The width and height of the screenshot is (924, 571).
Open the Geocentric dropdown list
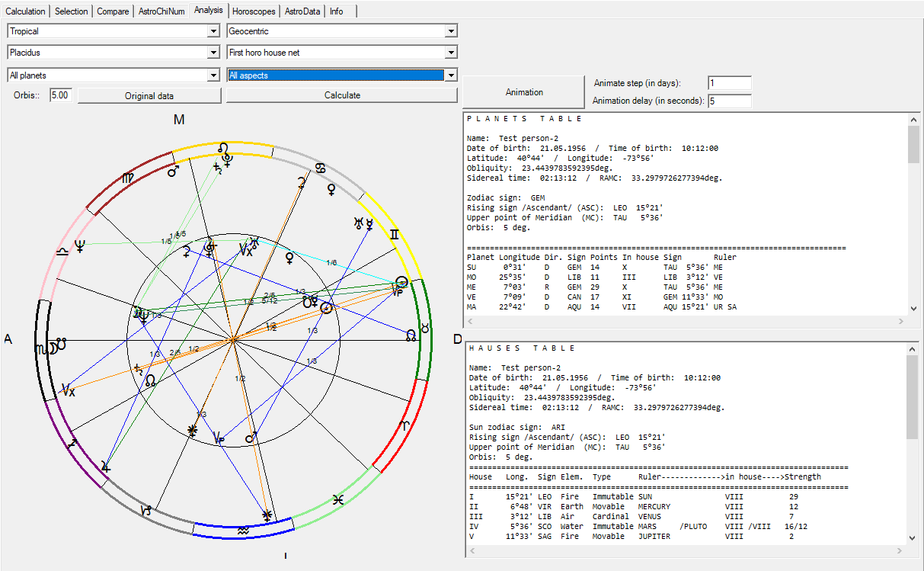(451, 31)
